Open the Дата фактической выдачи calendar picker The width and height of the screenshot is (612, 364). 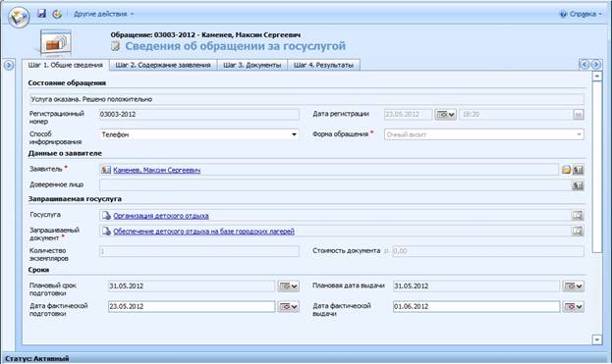click(x=574, y=307)
